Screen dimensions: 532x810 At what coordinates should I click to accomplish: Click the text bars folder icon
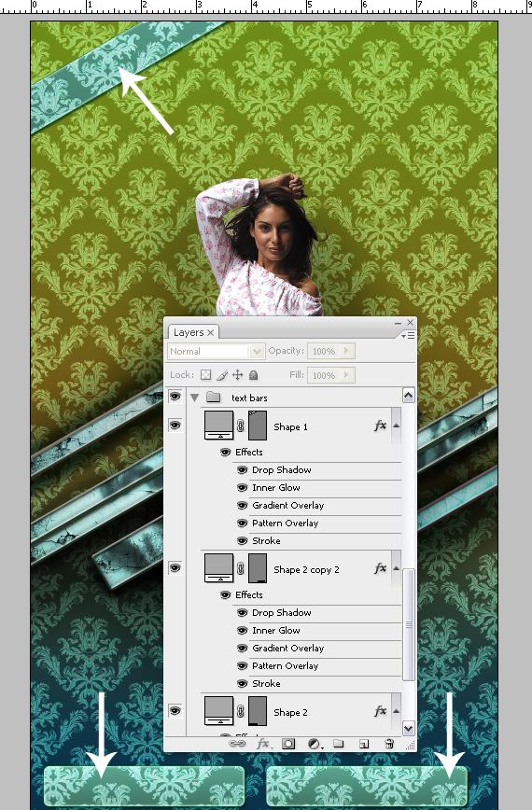point(214,398)
